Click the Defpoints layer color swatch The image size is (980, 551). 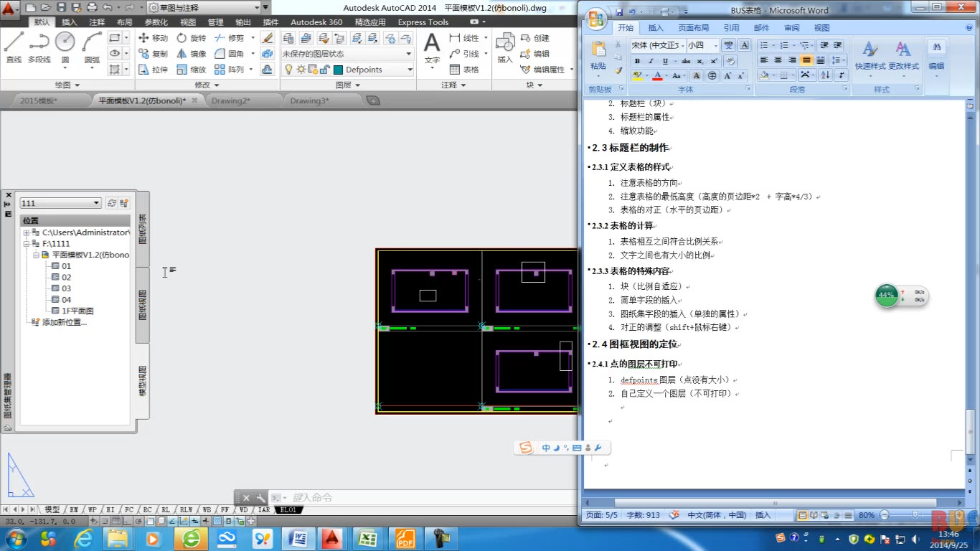click(x=337, y=70)
